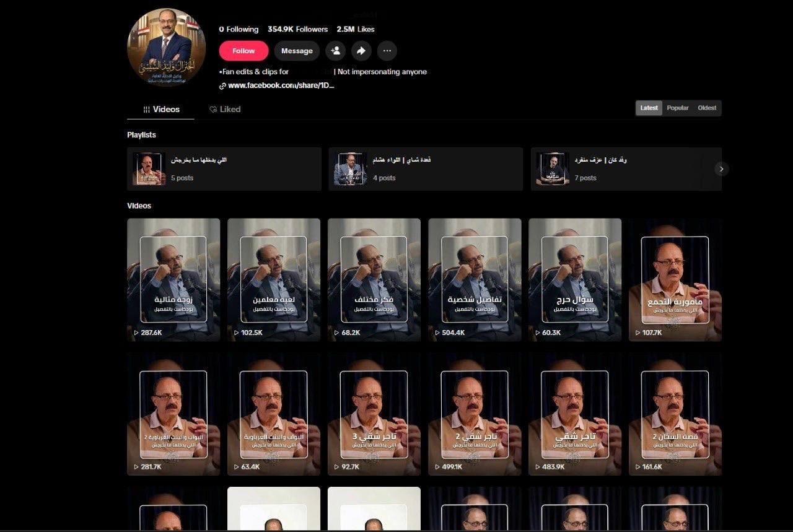Open the video with 281.7K views
Screen dimensions: 793x532
point(173,414)
